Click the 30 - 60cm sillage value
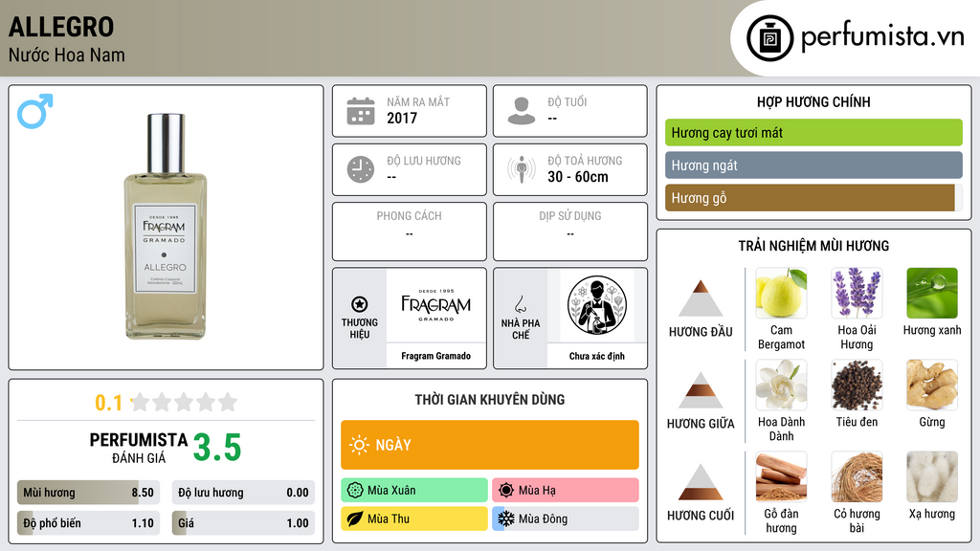This screenshot has width=980, height=551. click(x=578, y=177)
